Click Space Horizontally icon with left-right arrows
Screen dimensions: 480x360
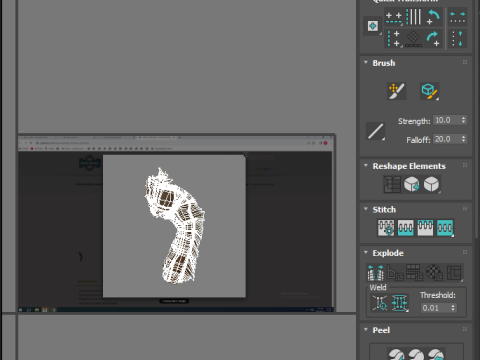pyautogui.click(x=457, y=17)
